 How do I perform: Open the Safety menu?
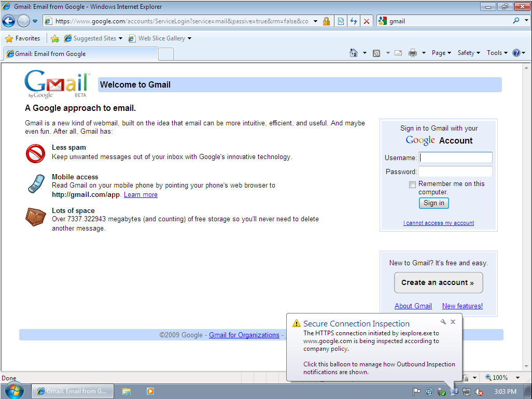tap(469, 53)
